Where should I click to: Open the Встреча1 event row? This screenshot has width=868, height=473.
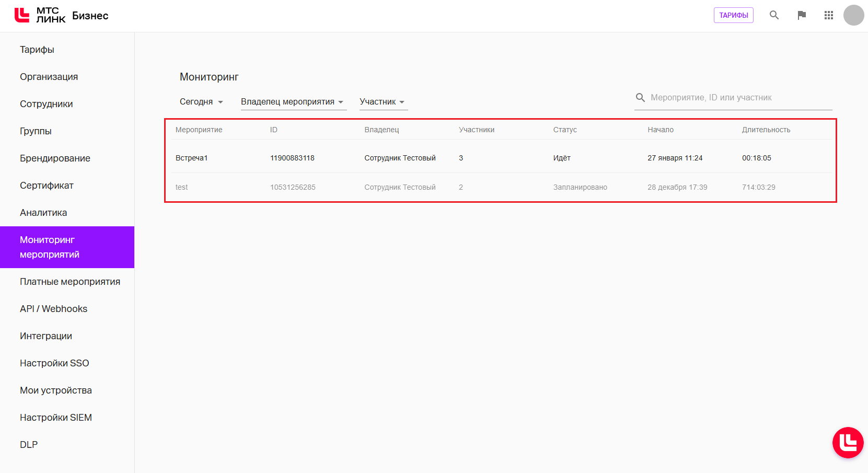(x=192, y=158)
